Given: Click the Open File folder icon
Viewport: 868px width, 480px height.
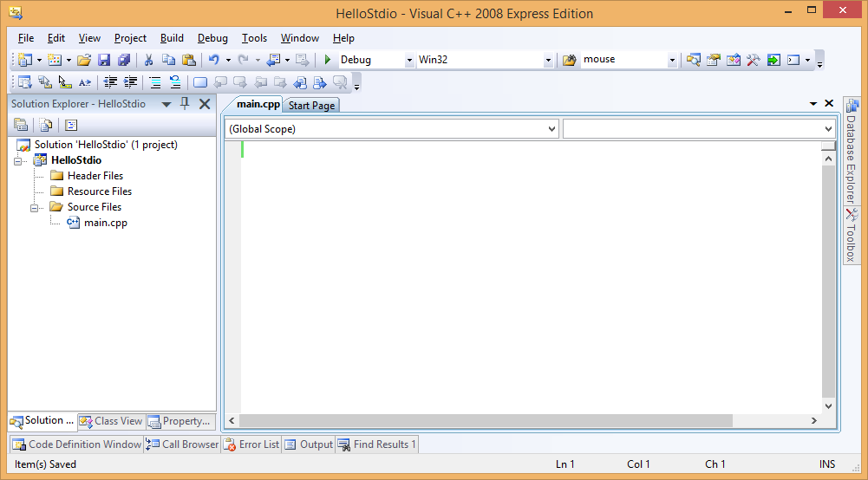Looking at the screenshot, I should 84,60.
